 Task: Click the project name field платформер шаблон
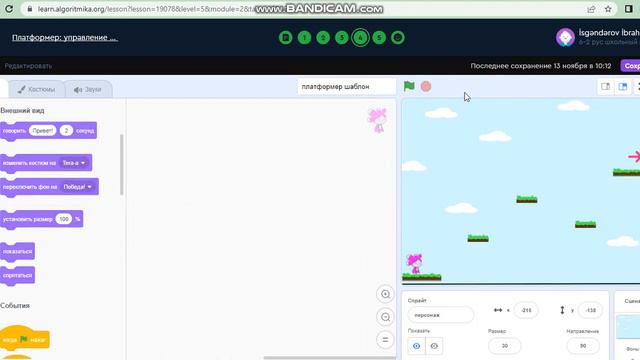tap(346, 87)
